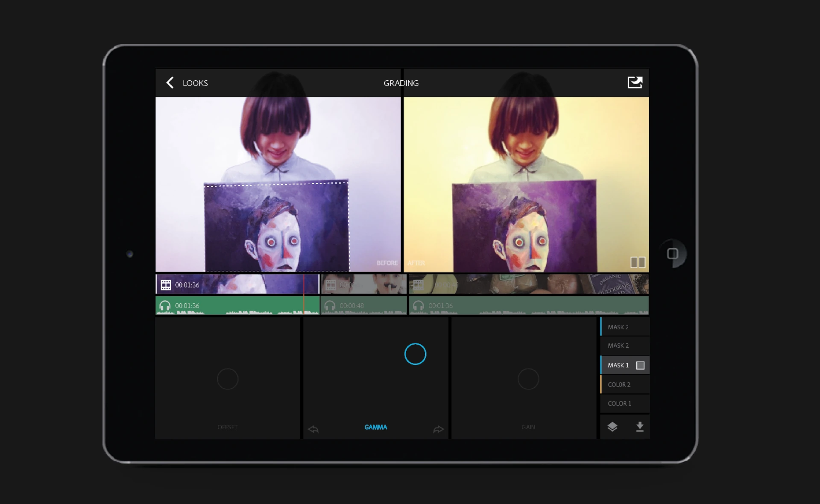Select the second Mask 2 layer
The width and height of the screenshot is (820, 504).
click(625, 346)
